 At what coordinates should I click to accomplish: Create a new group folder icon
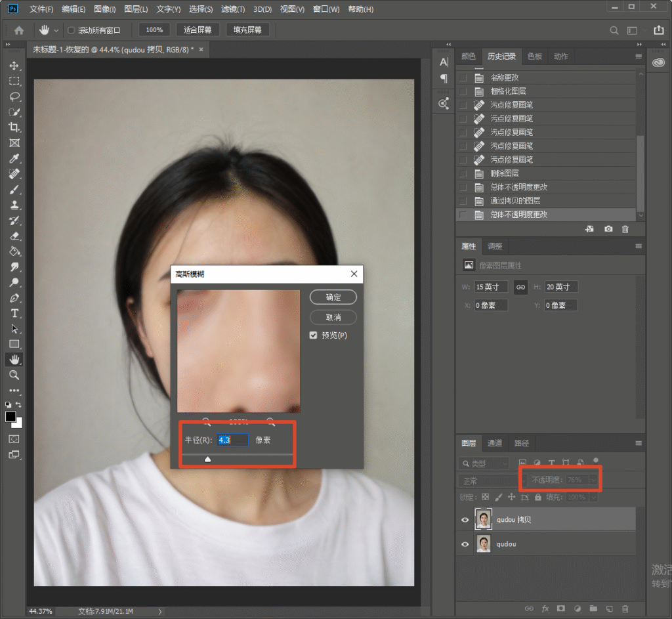tap(593, 608)
